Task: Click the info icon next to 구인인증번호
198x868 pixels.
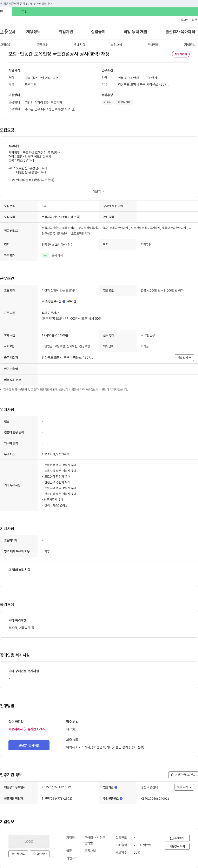Action: pos(121,799)
